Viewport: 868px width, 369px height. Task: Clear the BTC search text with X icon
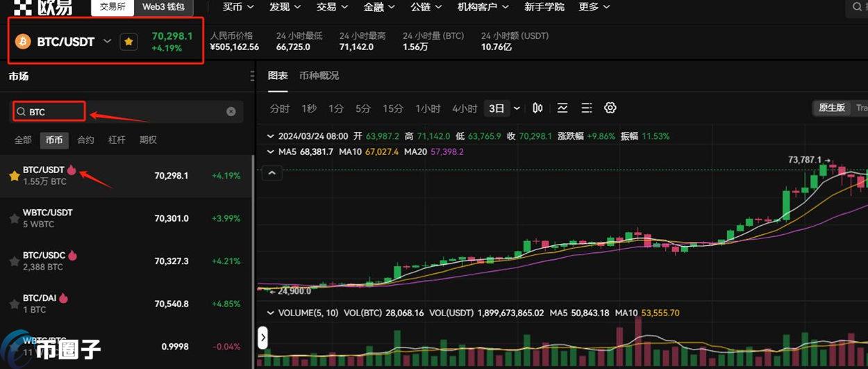pos(231,111)
